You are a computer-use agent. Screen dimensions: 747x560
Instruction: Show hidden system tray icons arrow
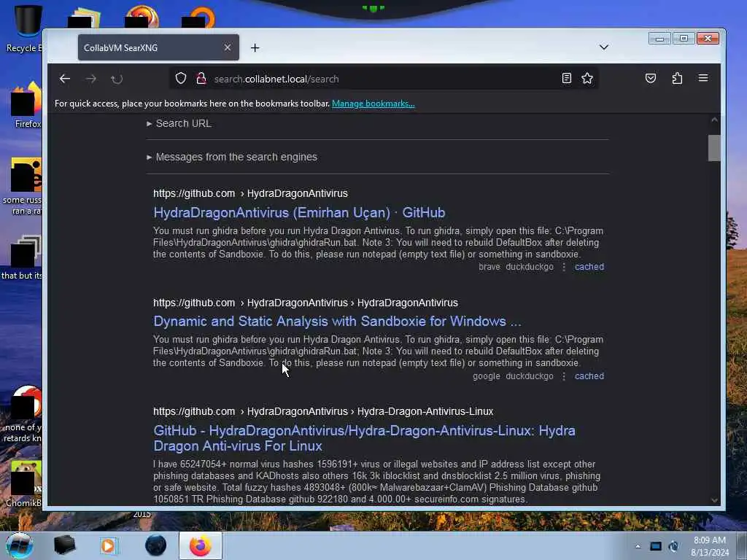(x=638, y=546)
